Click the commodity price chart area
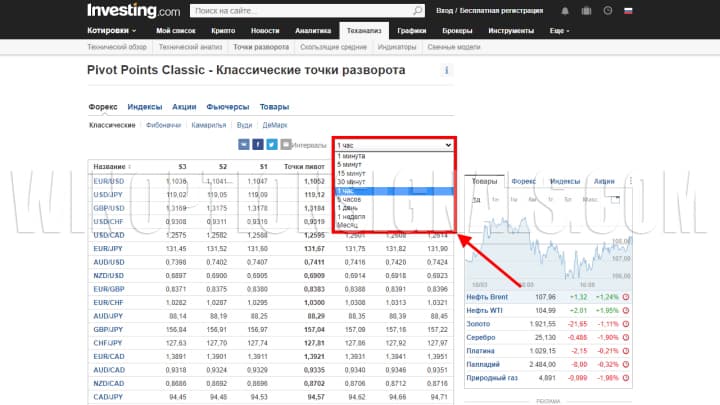The width and height of the screenshot is (720, 405). 548,248
